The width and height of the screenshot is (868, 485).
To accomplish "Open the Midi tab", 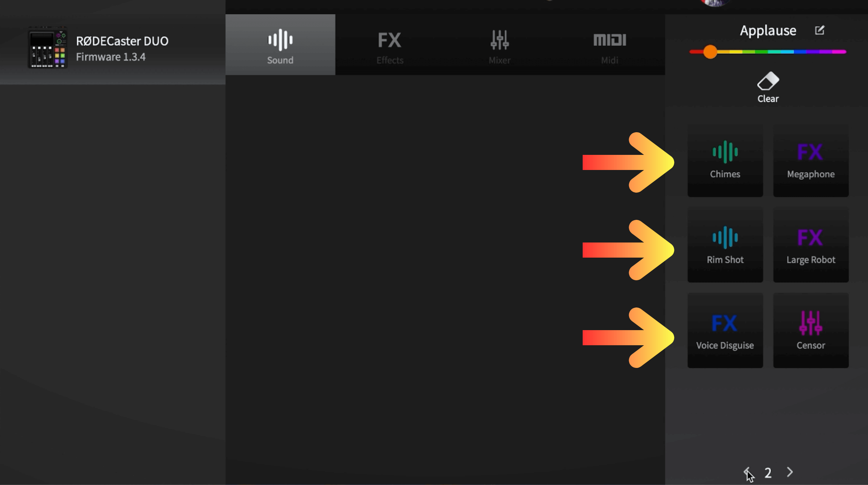I will (x=609, y=45).
